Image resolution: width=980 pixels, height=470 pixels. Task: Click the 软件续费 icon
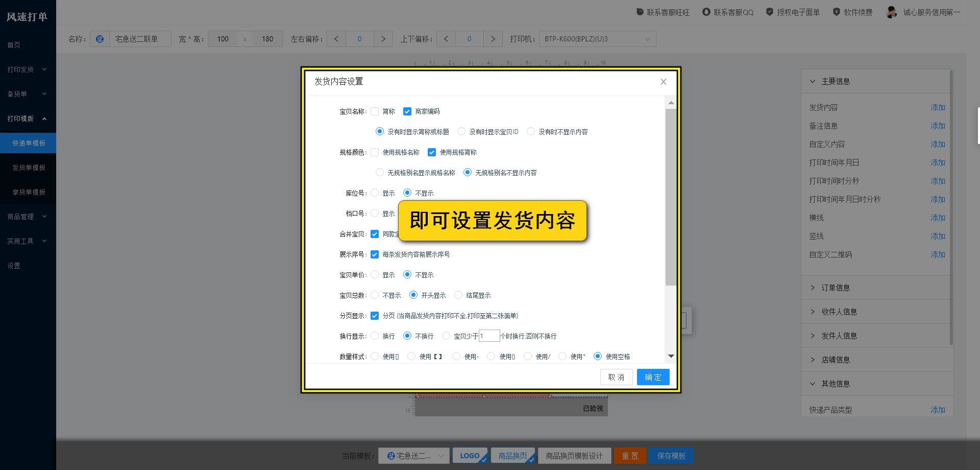click(x=836, y=11)
